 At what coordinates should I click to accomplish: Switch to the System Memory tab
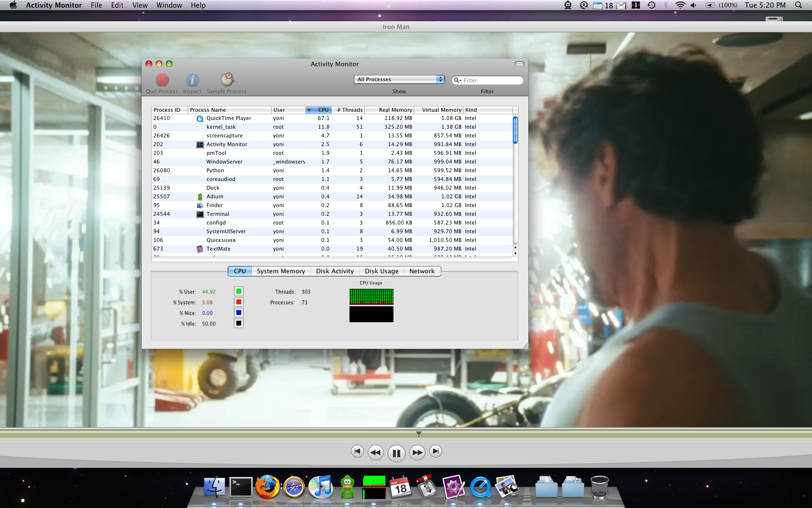pos(281,271)
